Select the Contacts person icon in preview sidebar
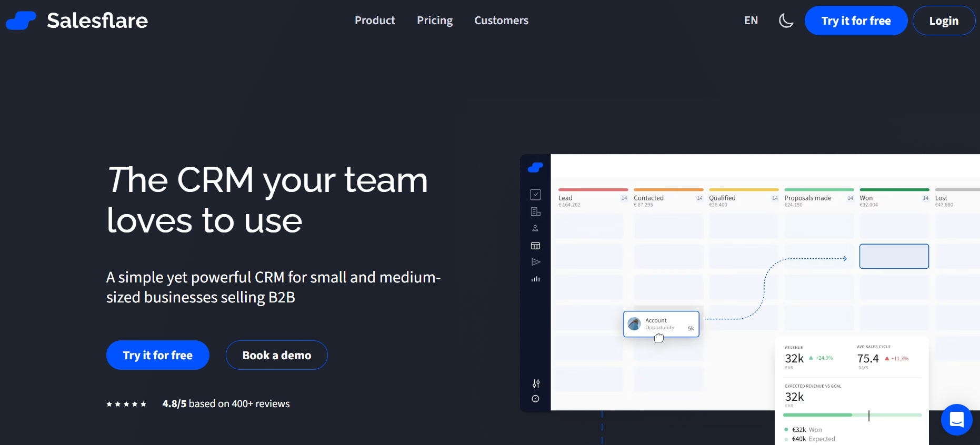 point(535,228)
